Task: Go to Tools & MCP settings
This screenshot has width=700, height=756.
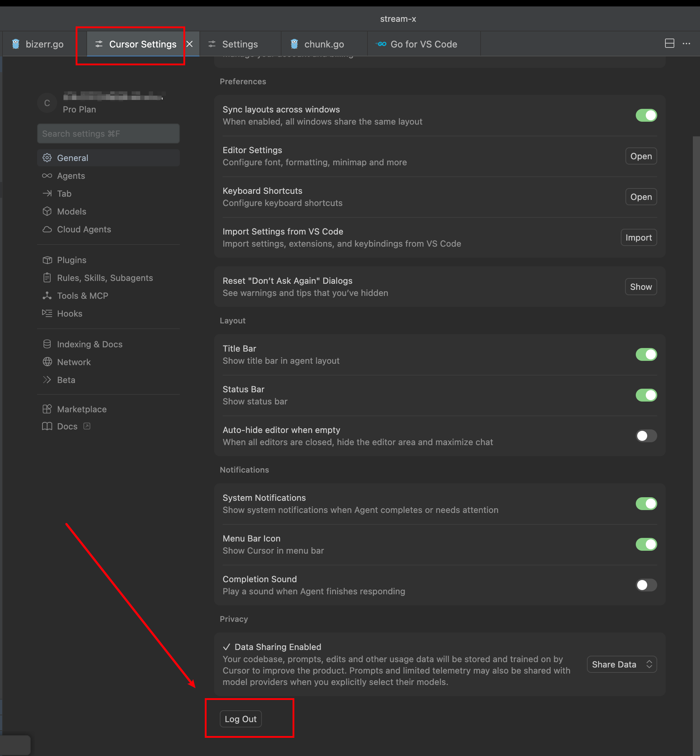Action: (x=108, y=295)
